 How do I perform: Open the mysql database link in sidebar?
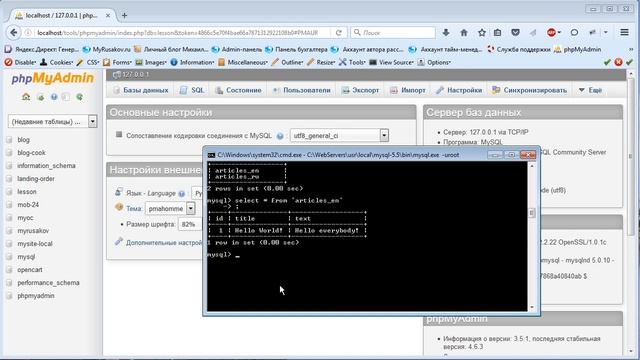(x=26, y=257)
